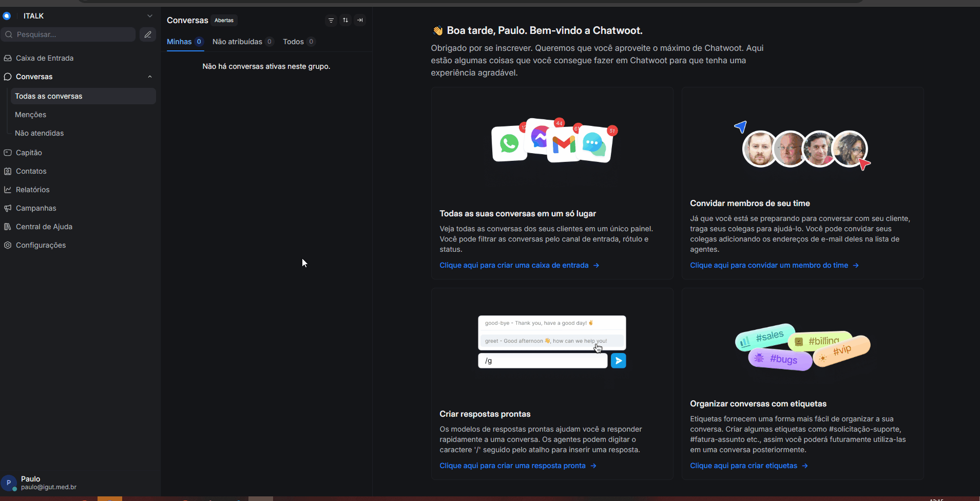
Task: Click the Relatórios chart icon
Action: pos(8,190)
